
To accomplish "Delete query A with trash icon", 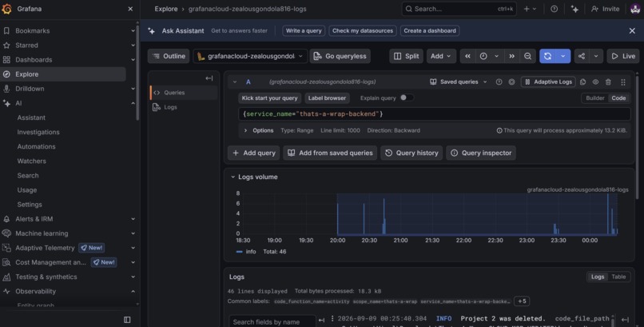I will pos(608,82).
